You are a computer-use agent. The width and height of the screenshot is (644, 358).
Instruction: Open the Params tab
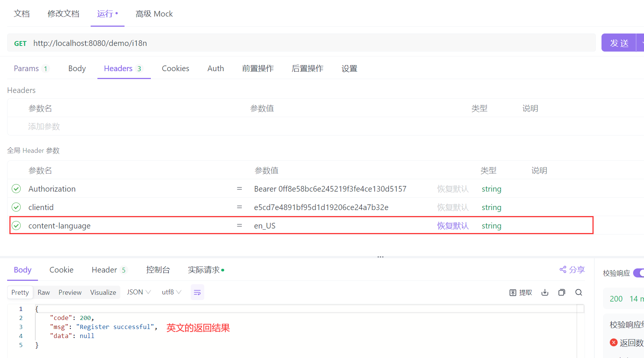pyautogui.click(x=31, y=69)
